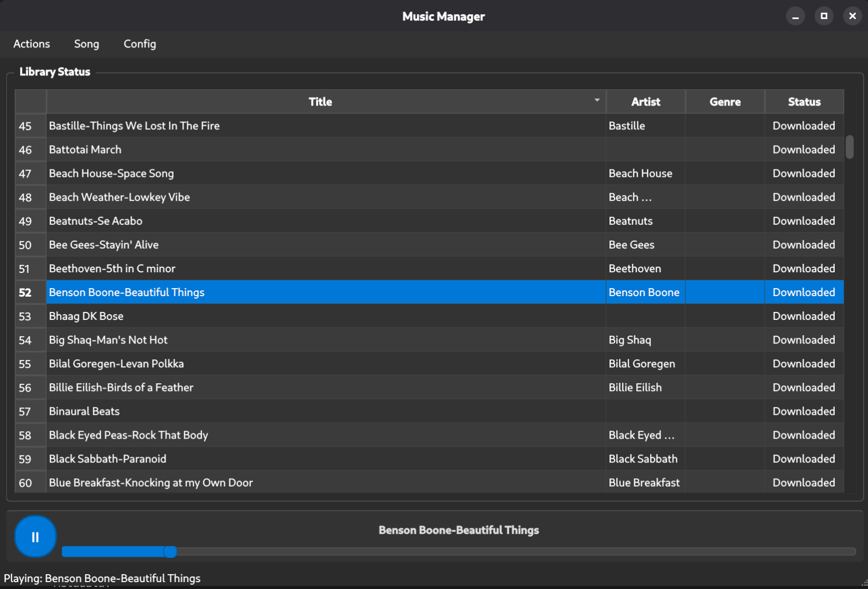
Task: Select row header number 57
Action: coord(25,412)
